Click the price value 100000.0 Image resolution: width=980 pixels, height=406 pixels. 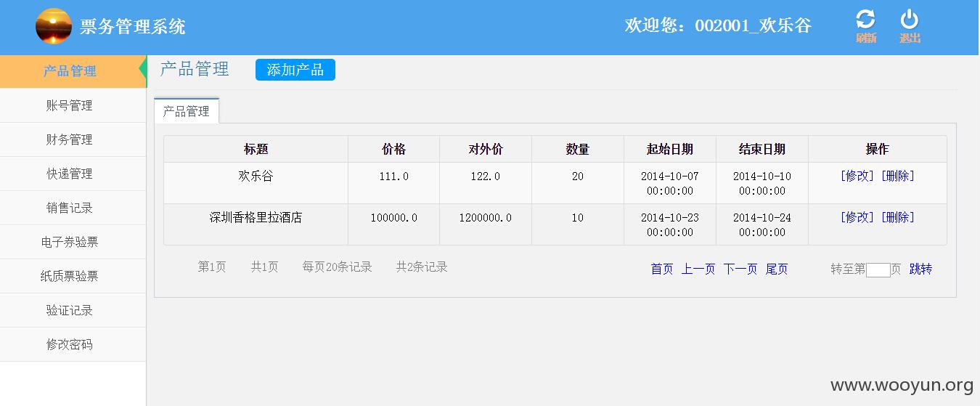pyautogui.click(x=394, y=218)
